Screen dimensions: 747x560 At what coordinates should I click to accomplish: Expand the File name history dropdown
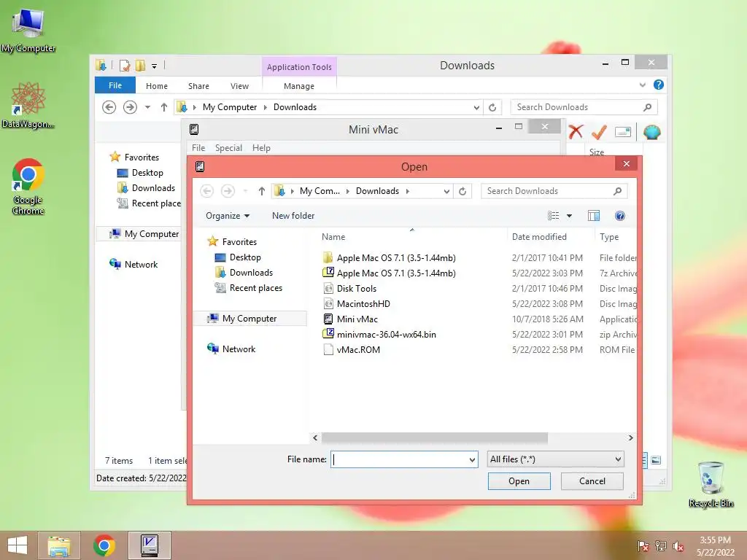472,459
